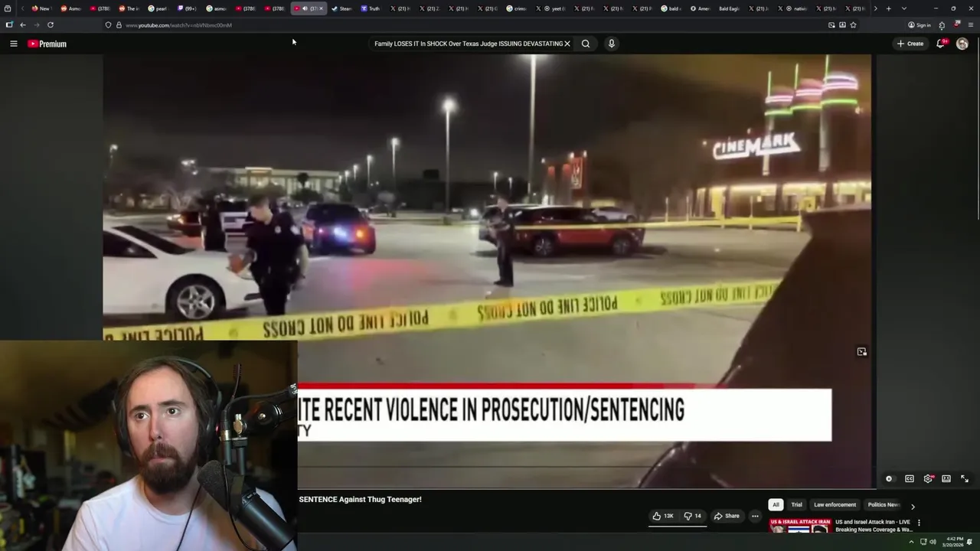980x551 pixels.
Task: Click the video player frame
Action: [488, 271]
